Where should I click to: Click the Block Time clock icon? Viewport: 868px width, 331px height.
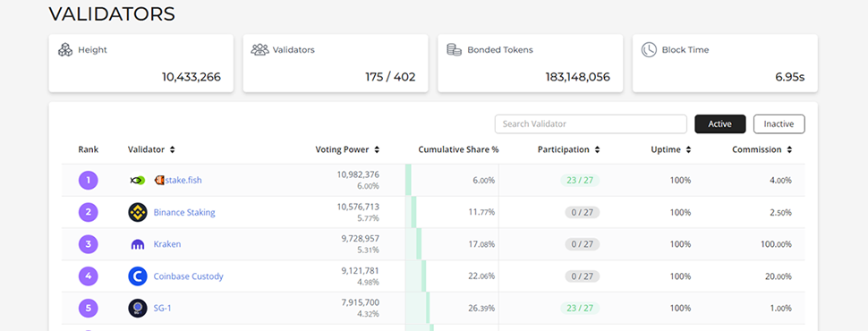pyautogui.click(x=649, y=49)
